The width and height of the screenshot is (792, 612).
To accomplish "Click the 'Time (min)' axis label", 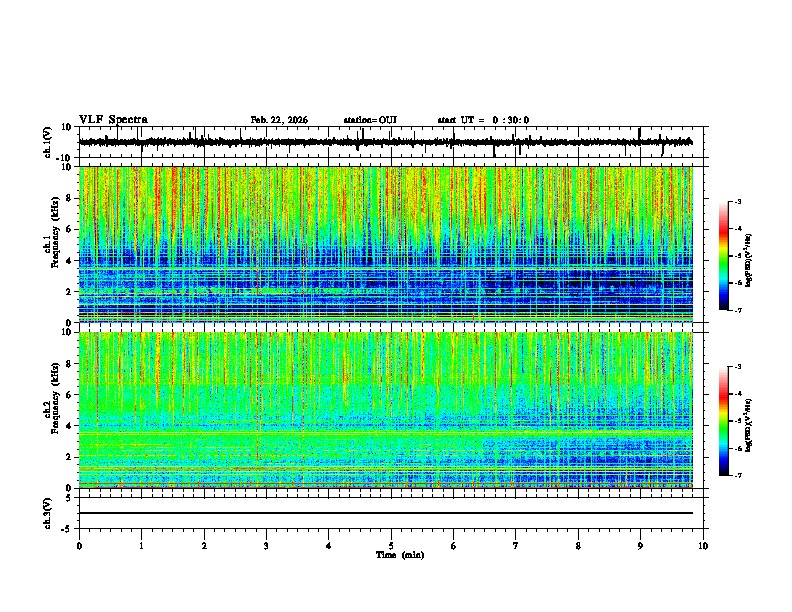I will click(x=400, y=555).
